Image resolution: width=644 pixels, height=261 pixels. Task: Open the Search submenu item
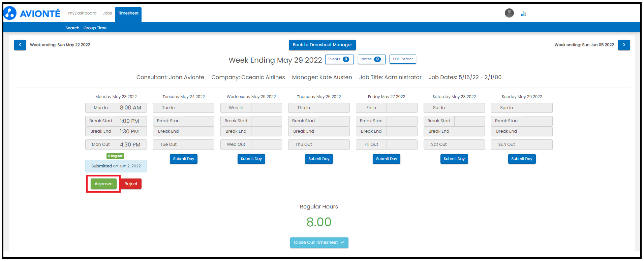coord(72,28)
